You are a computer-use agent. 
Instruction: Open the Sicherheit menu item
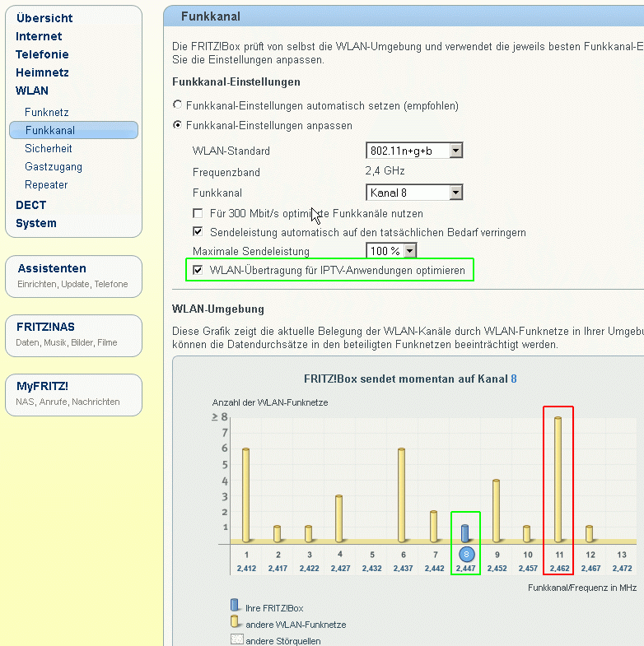click(x=49, y=149)
